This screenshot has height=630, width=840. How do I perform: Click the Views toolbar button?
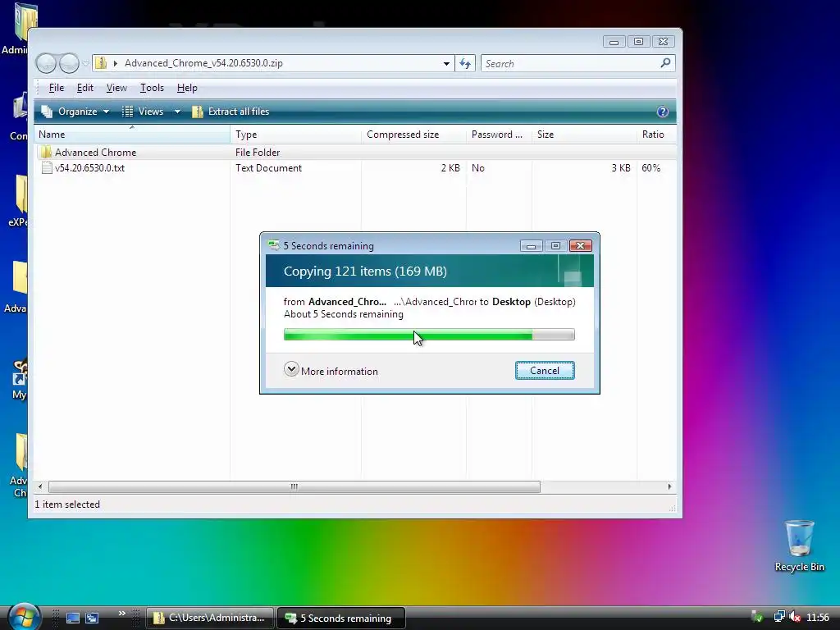(x=144, y=112)
